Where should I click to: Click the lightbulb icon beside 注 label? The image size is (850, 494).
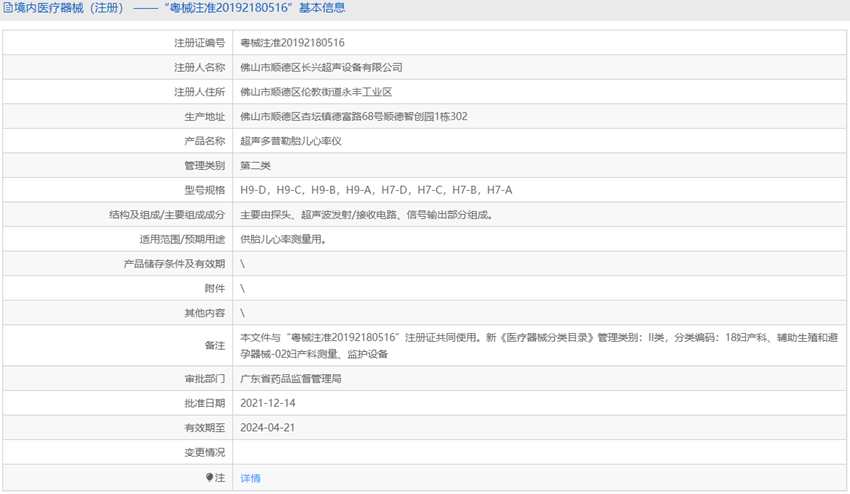[209, 477]
